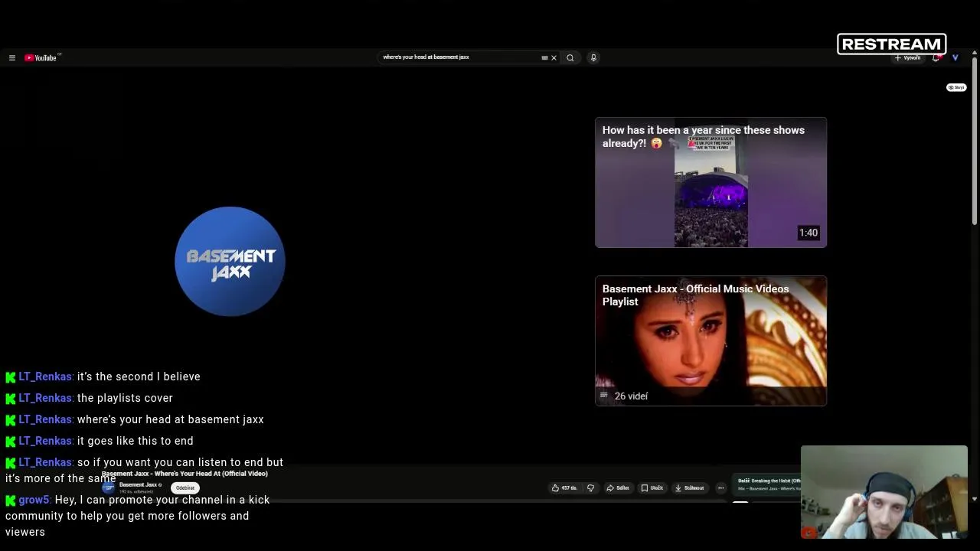Open the three-dot more actions menu
Screen dimensions: 980x551
(720, 487)
